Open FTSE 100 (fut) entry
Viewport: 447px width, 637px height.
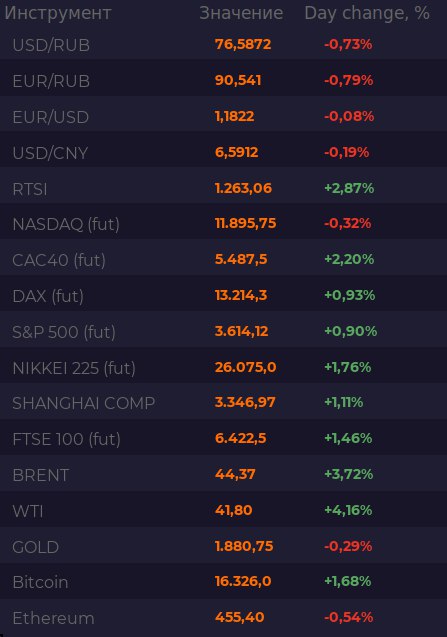(67, 439)
